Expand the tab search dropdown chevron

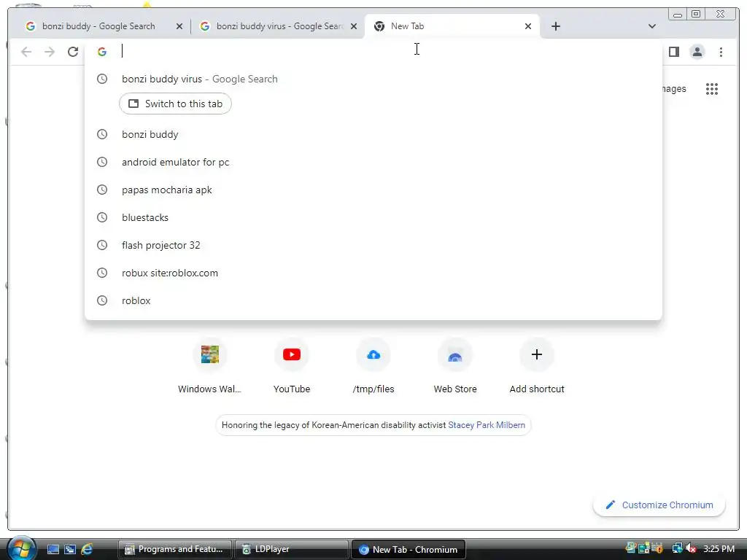pos(651,26)
